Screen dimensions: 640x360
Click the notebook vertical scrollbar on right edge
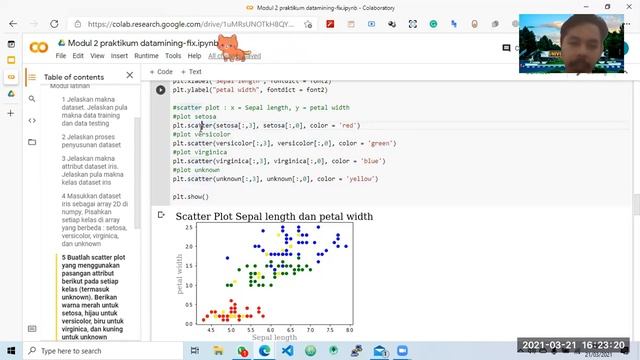636,204
